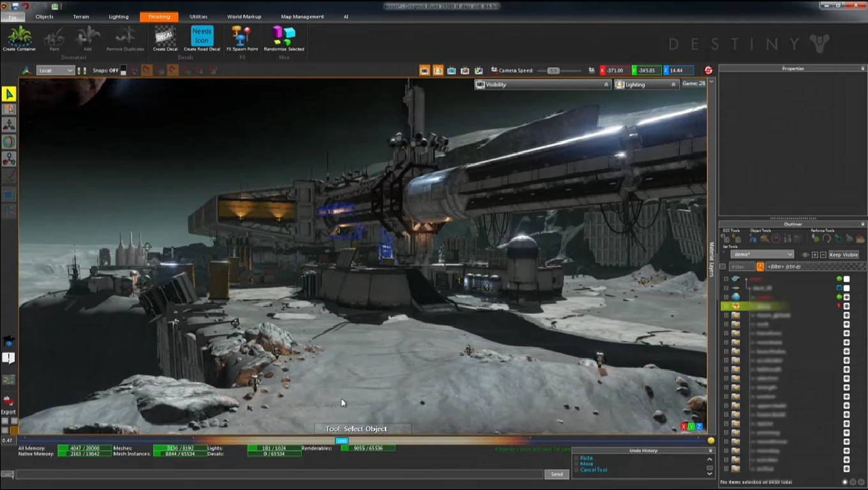Open the Local coordinate space dropdown
868x490 pixels.
click(x=55, y=71)
